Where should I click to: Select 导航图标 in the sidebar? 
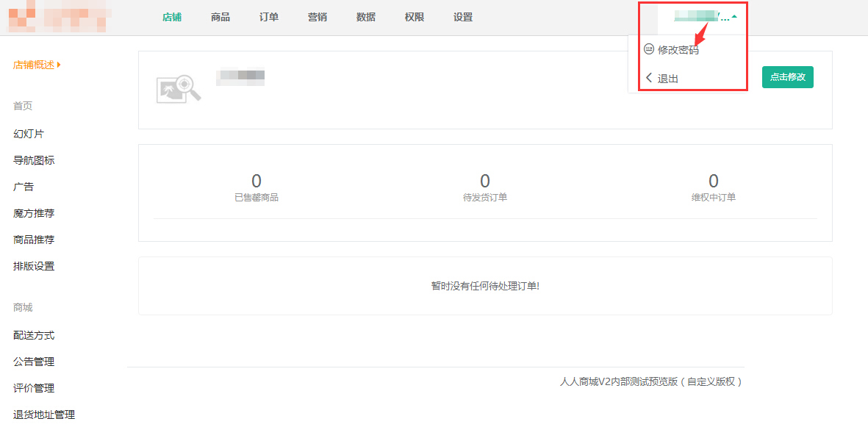click(x=34, y=160)
